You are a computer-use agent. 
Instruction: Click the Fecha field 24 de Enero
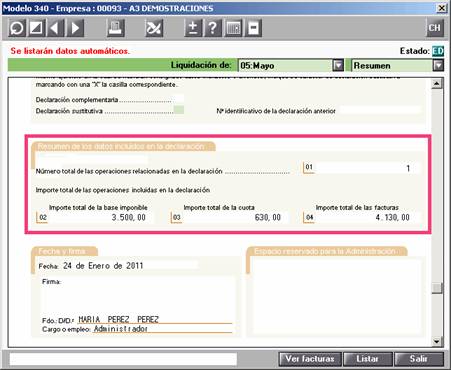[130, 266]
